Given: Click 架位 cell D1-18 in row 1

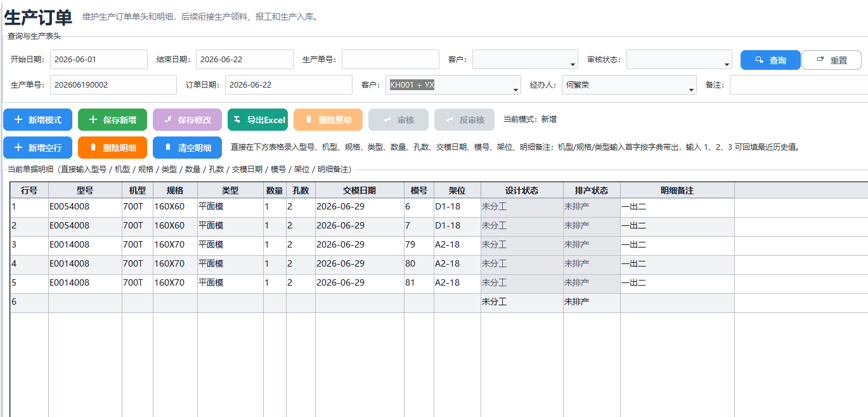Looking at the screenshot, I should pos(457,208).
